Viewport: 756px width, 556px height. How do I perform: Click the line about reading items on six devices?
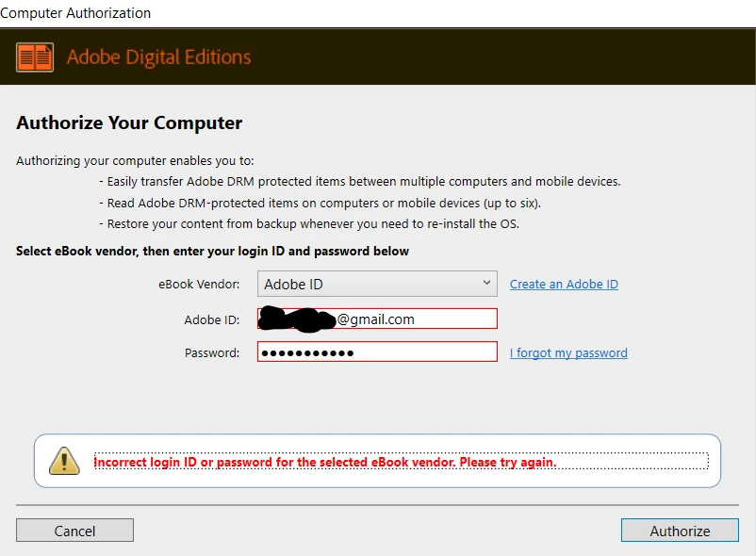click(x=320, y=203)
